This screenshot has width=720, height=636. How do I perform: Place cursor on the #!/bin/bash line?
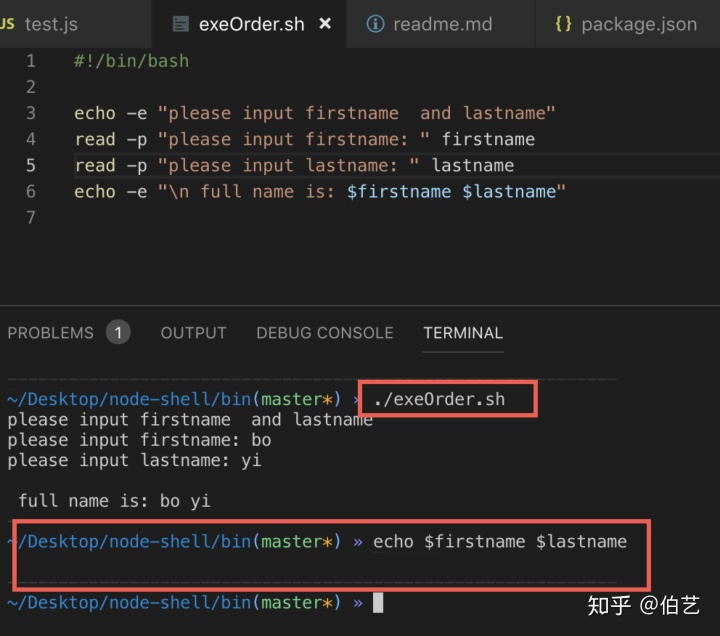click(x=131, y=61)
